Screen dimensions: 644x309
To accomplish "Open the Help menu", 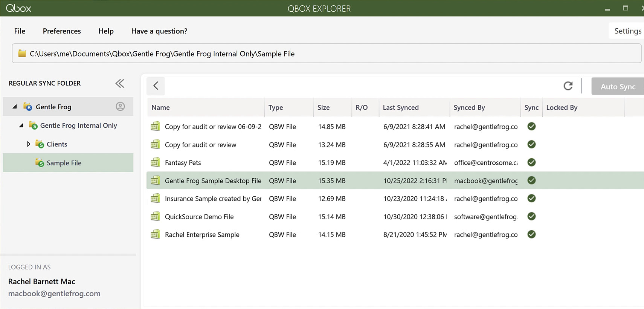I will (x=106, y=31).
